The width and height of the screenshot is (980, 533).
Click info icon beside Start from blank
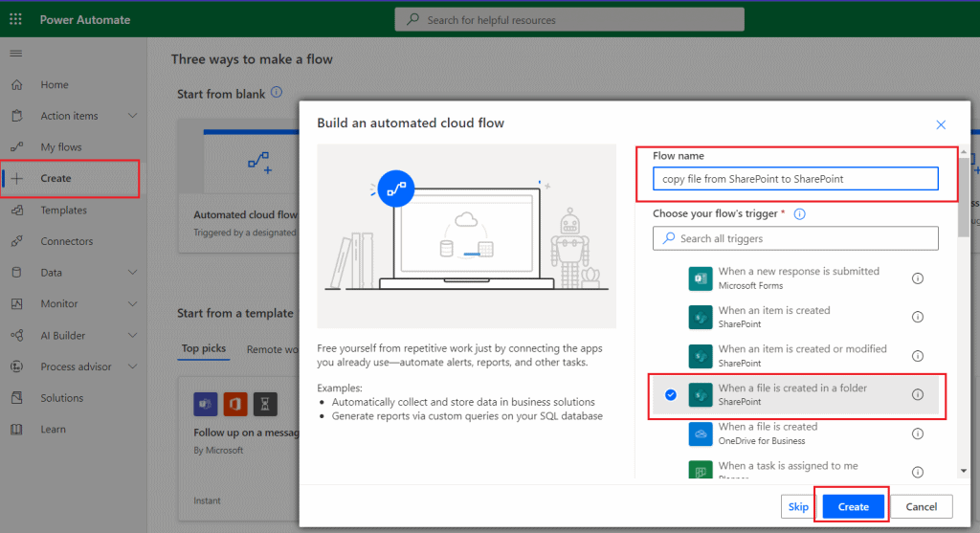[277, 93]
